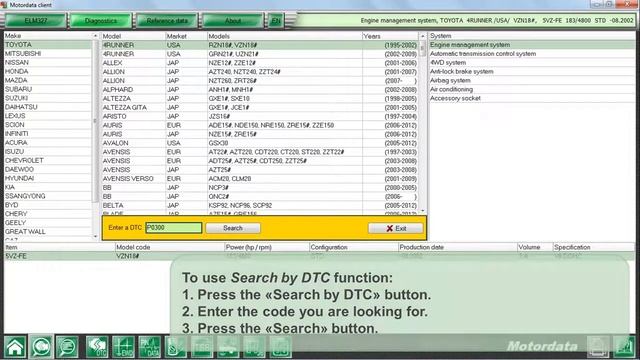Select CHEVROLET in the Make list

pos(48,160)
